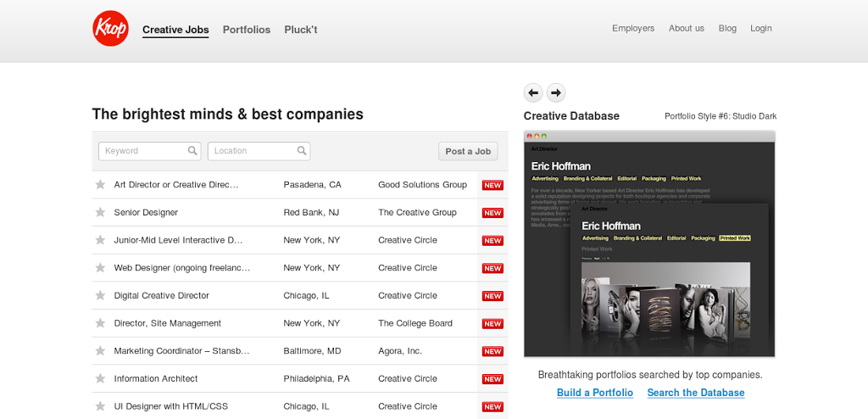Star the Web Designer ongoing freelance job
The height and width of the screenshot is (419, 868).
pos(100,268)
